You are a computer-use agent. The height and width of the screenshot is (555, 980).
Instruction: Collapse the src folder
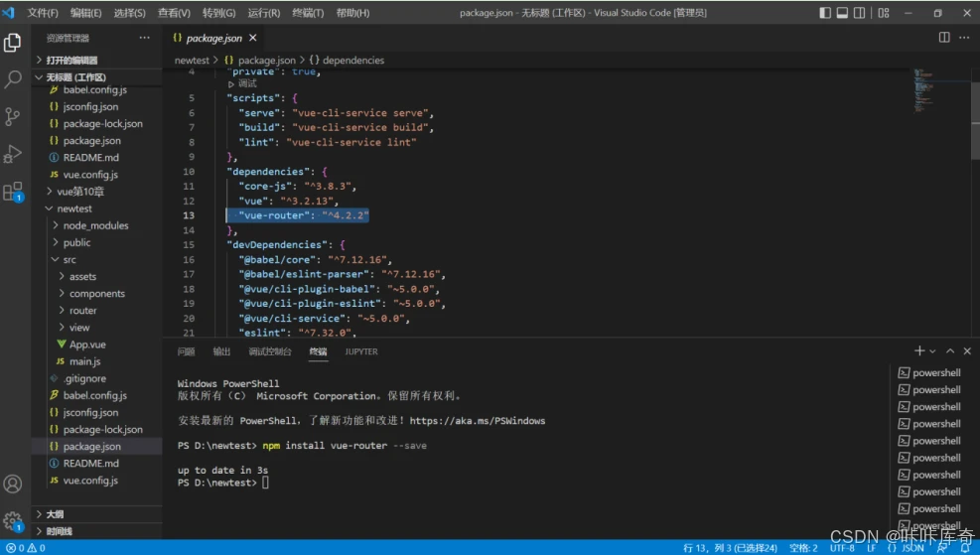pos(97,259)
